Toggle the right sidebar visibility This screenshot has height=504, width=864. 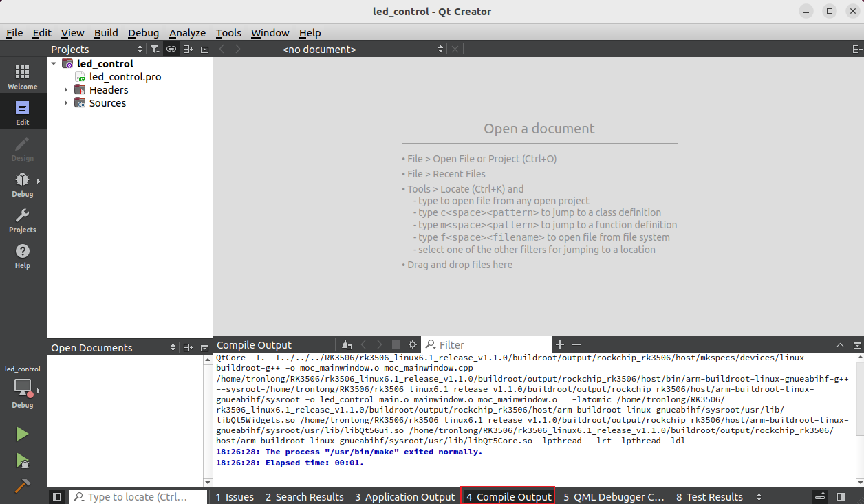tap(841, 496)
